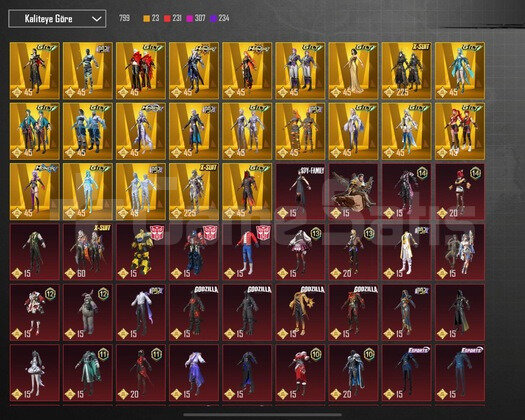Select the golden dress mythic outfit
Viewport: 525px width, 420px height.
point(353,71)
